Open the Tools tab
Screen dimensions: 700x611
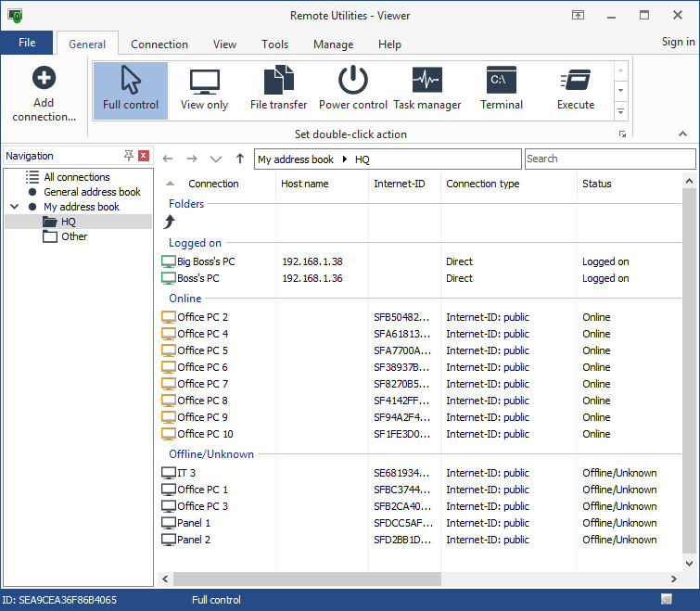275,45
